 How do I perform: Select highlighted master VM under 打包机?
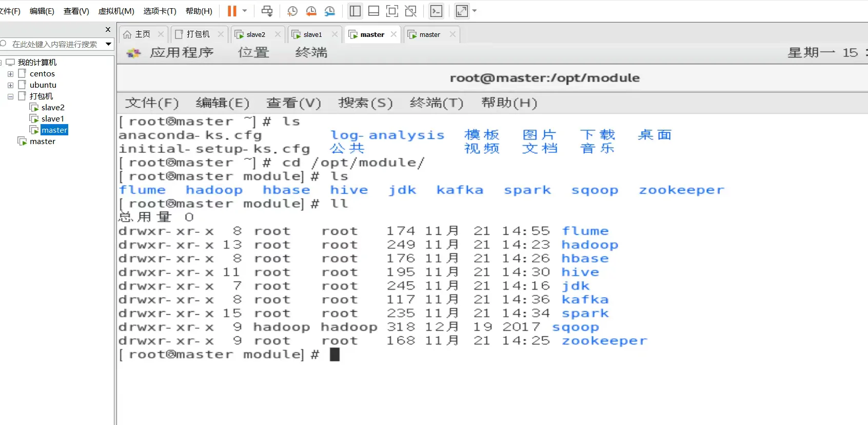coord(54,130)
